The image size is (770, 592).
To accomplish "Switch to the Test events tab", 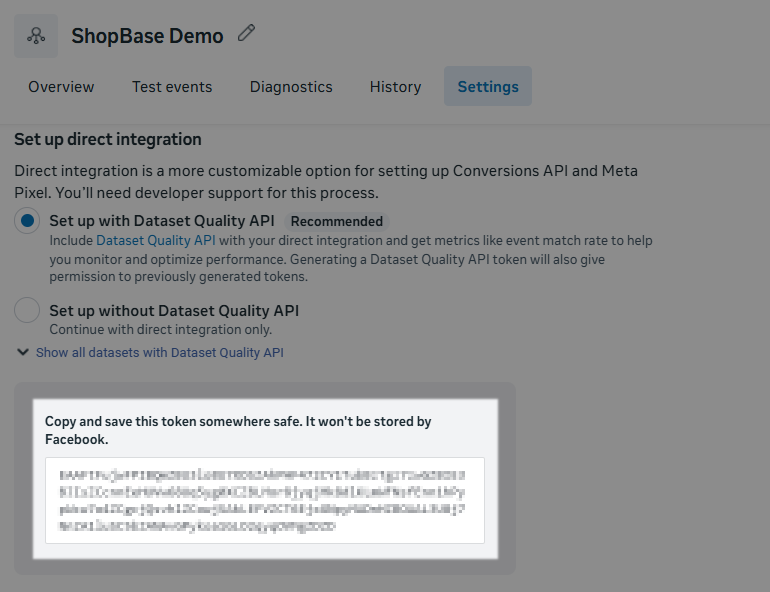I will 172,87.
